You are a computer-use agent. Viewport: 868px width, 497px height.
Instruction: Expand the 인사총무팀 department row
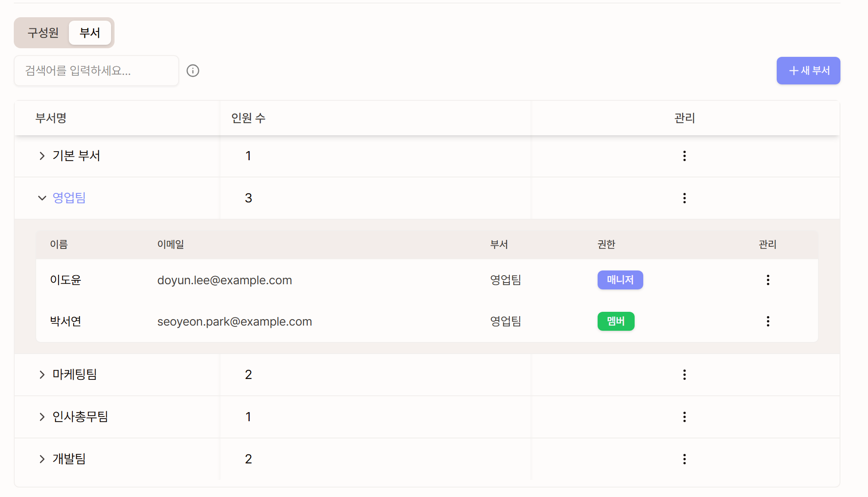tap(42, 417)
